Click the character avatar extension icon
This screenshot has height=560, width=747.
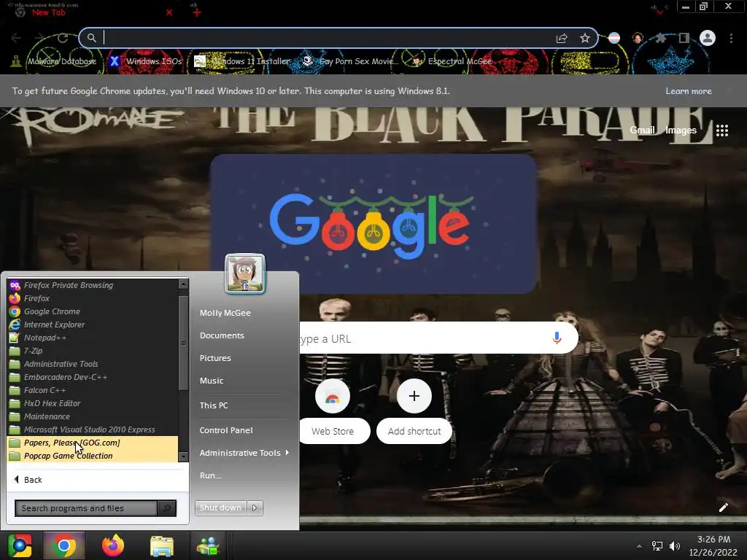638,38
